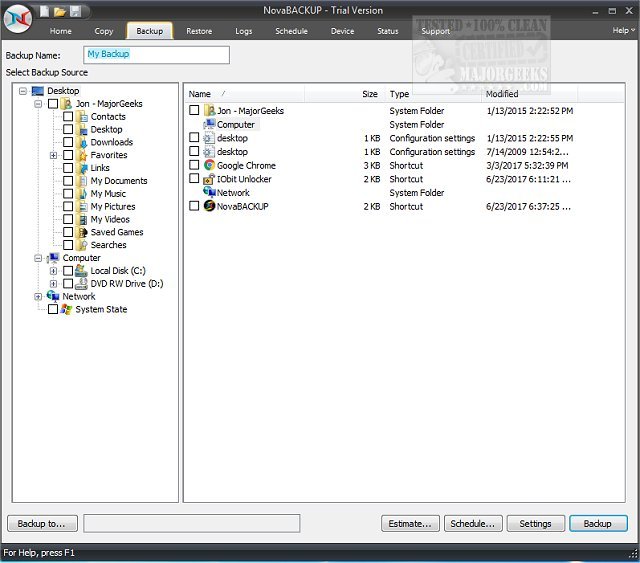Click the DVD RW Drive (D:) icon

pyautogui.click(x=82, y=284)
